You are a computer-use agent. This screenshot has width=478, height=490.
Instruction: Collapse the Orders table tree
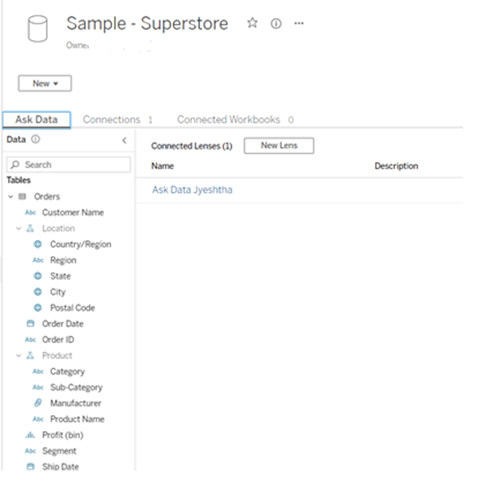click(x=11, y=196)
